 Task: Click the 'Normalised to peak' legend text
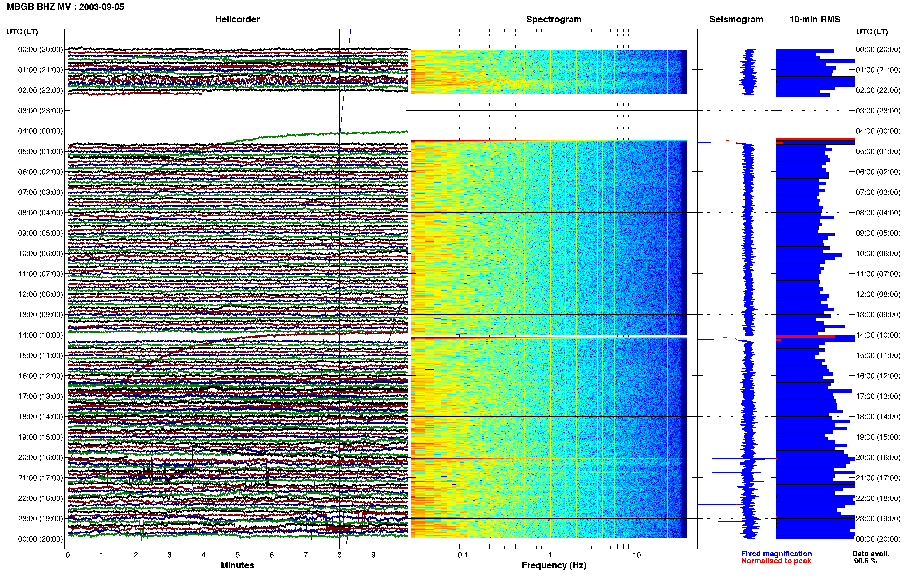[776, 561]
